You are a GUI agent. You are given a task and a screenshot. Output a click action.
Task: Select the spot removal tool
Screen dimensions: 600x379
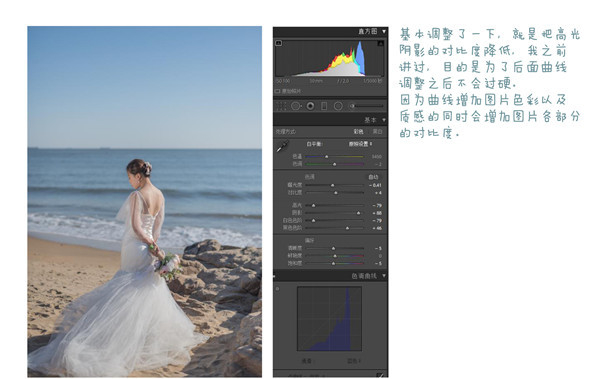point(296,106)
